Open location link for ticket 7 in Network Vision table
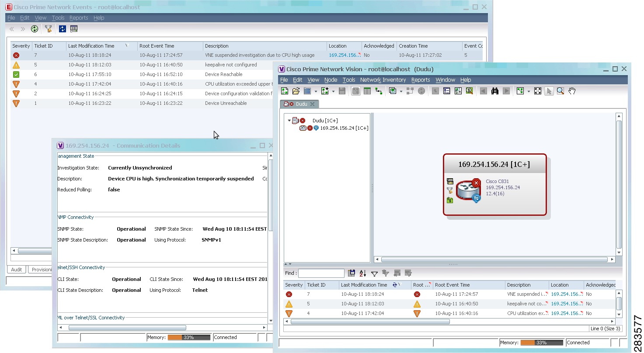Screen dimensions: 644x353 566,294
